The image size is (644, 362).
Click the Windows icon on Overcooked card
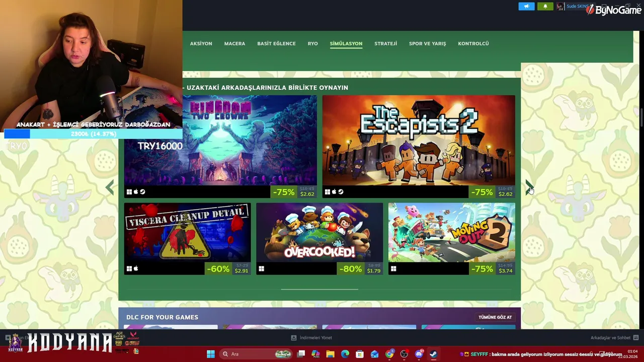(x=262, y=269)
